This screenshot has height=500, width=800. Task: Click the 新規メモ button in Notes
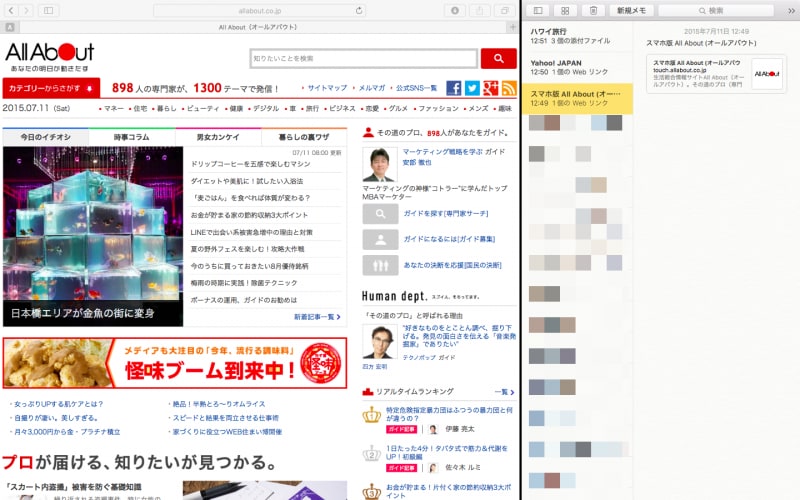click(631, 10)
